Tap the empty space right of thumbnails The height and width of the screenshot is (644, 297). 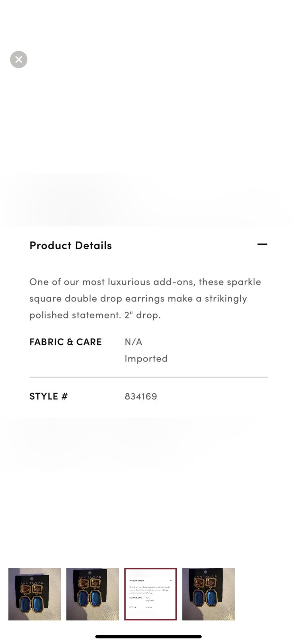click(266, 594)
